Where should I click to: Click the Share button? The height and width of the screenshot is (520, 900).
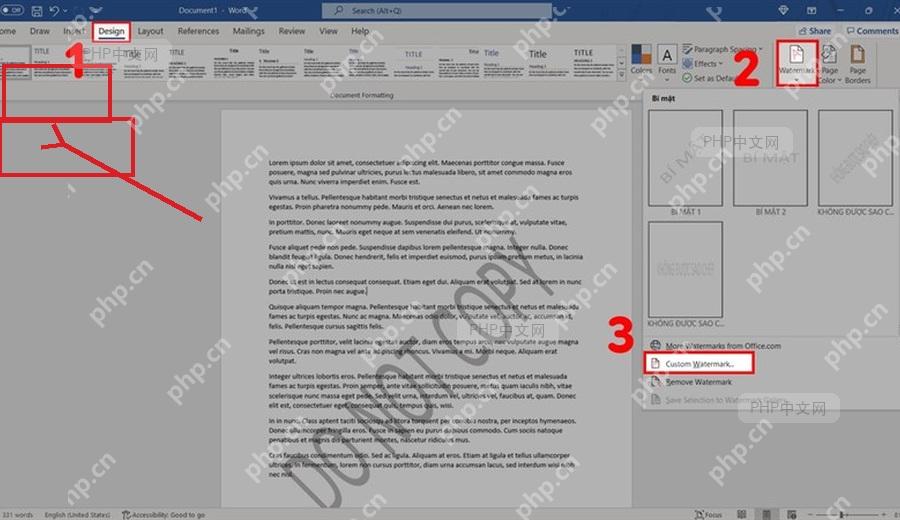coord(814,31)
